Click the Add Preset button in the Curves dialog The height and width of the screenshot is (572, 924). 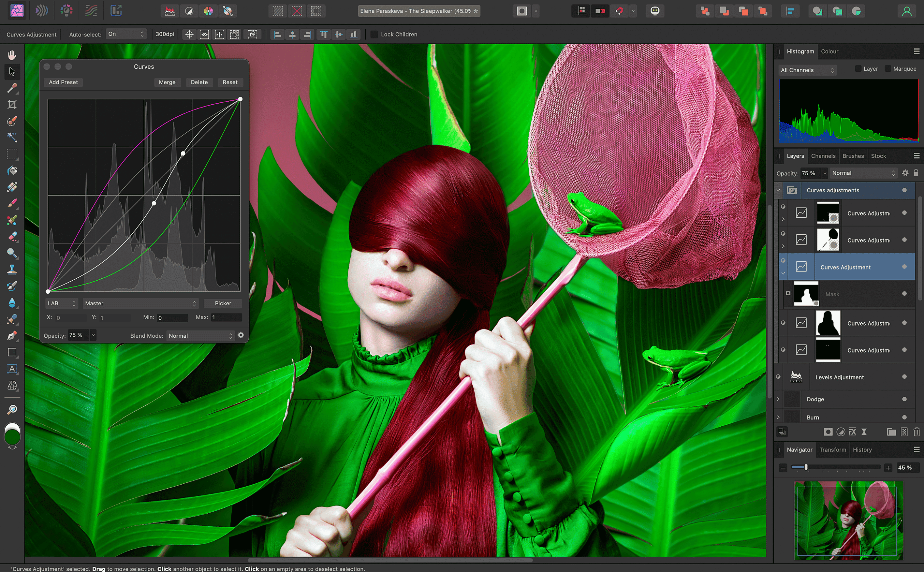point(63,82)
